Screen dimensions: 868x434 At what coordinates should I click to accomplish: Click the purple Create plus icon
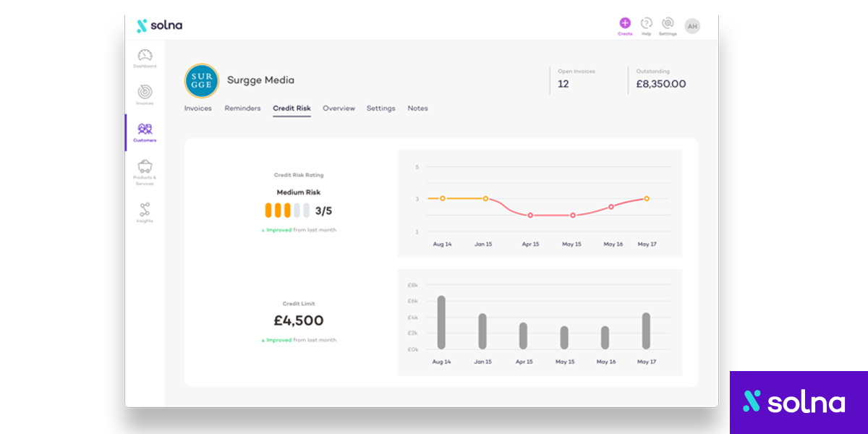click(625, 23)
